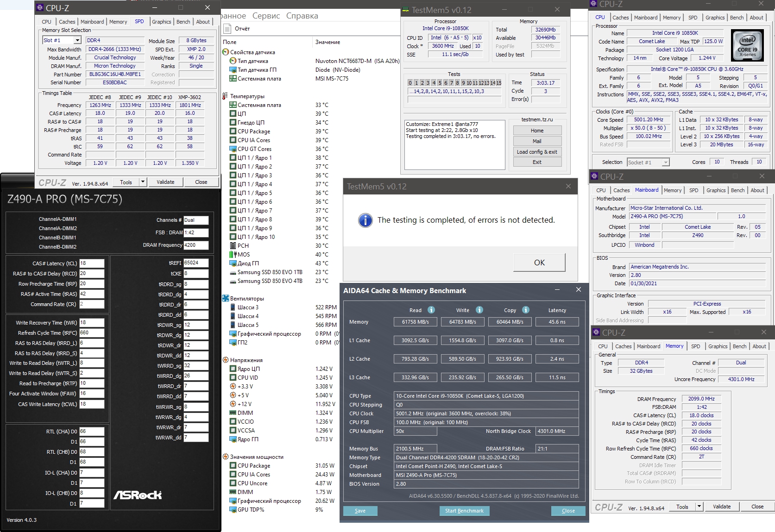Click Mail button in TestMem5
Viewport: 775px width, 532px height.
pyautogui.click(x=537, y=141)
